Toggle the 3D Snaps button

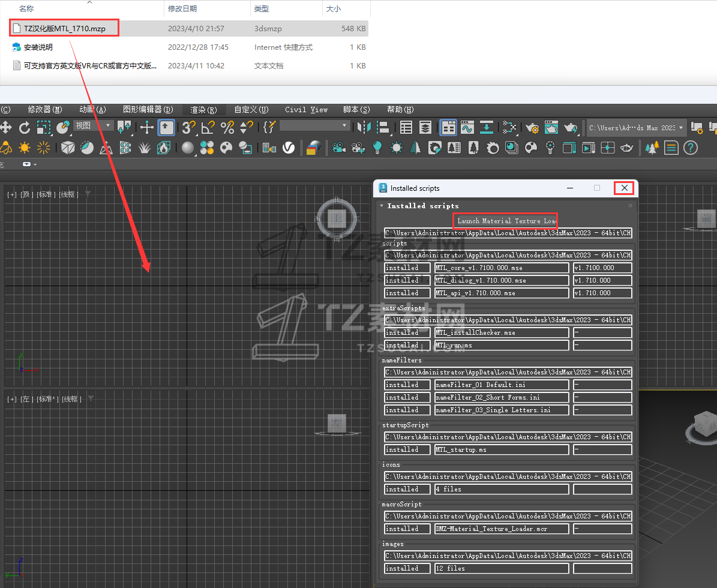click(189, 127)
